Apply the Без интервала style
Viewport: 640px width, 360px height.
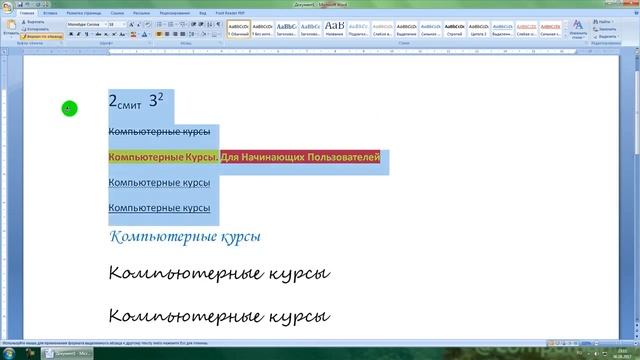click(x=262, y=29)
